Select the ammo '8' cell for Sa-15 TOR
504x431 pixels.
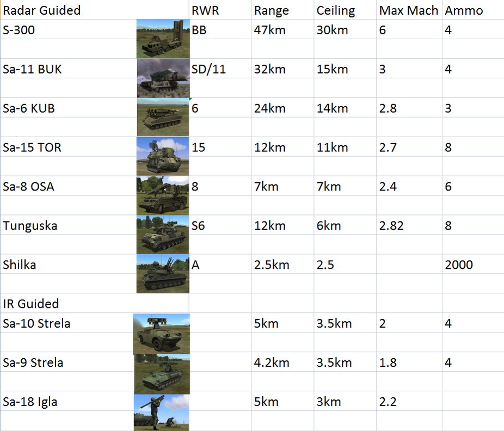473,147
